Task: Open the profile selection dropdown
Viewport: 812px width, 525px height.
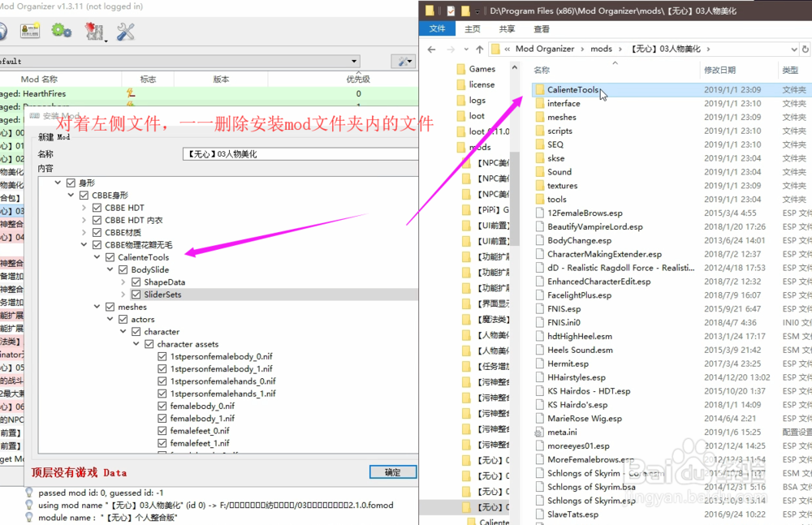Action: [354, 61]
